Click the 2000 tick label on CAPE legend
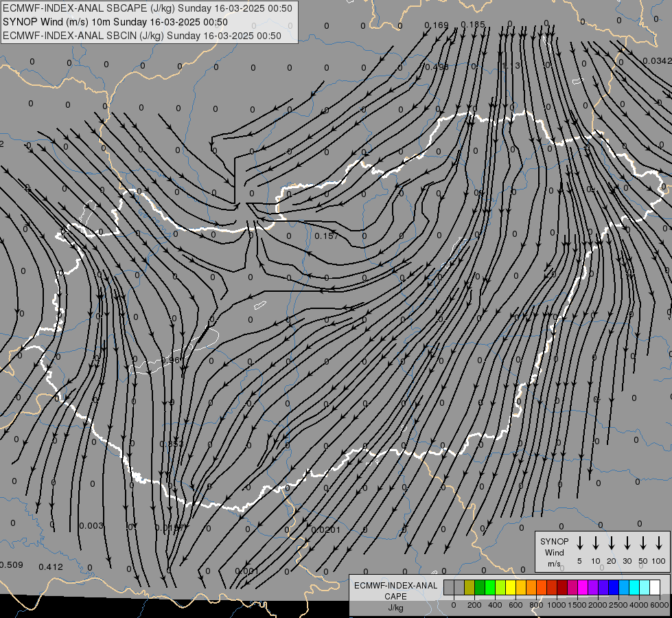The image size is (672, 618). (x=597, y=605)
